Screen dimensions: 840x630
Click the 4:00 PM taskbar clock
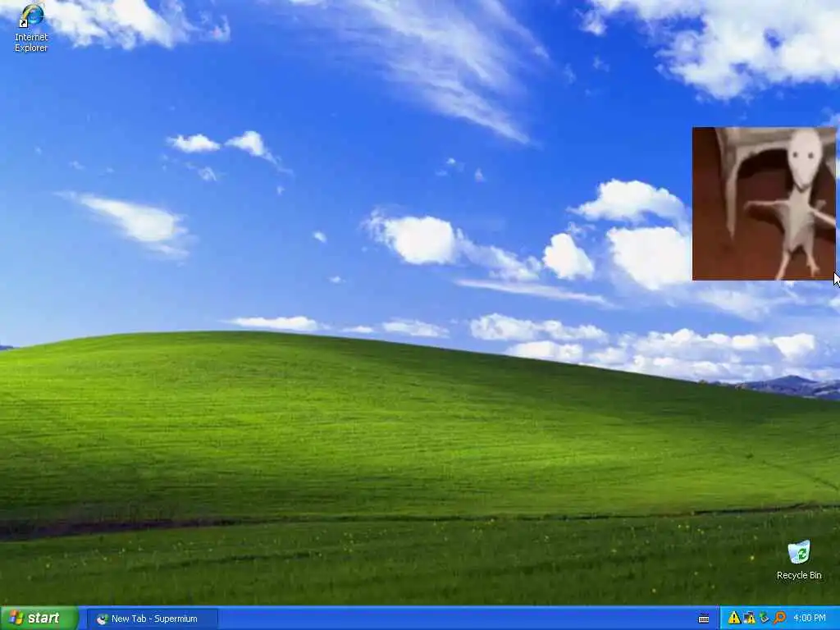pyautogui.click(x=810, y=619)
